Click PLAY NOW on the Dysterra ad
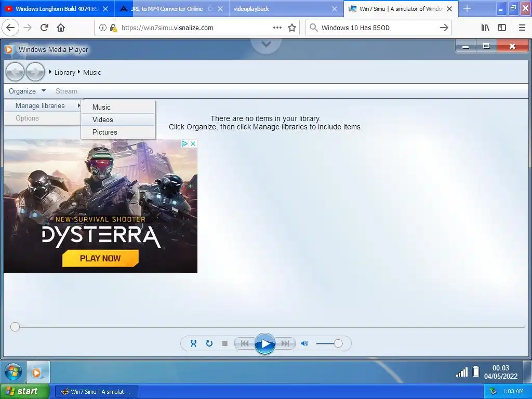The width and height of the screenshot is (532, 399). pos(100,258)
